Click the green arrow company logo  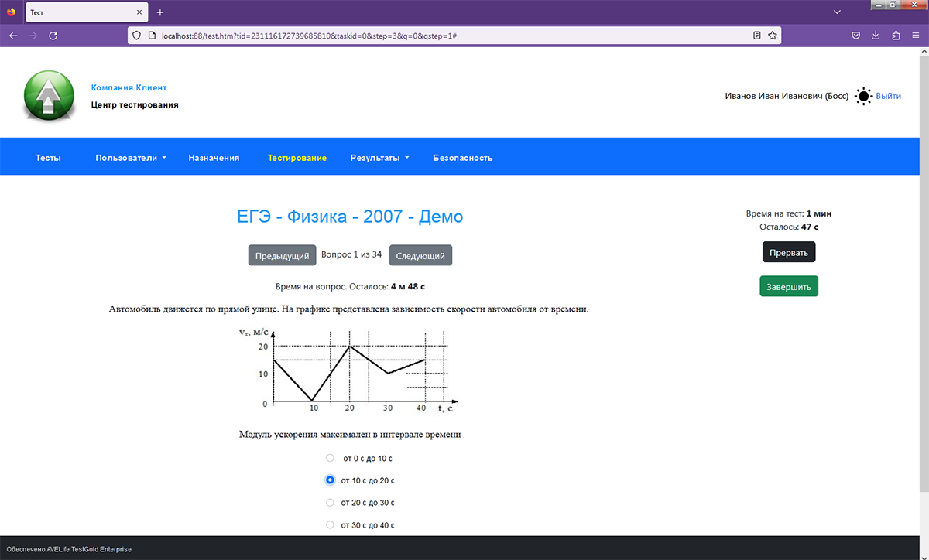[x=50, y=96]
